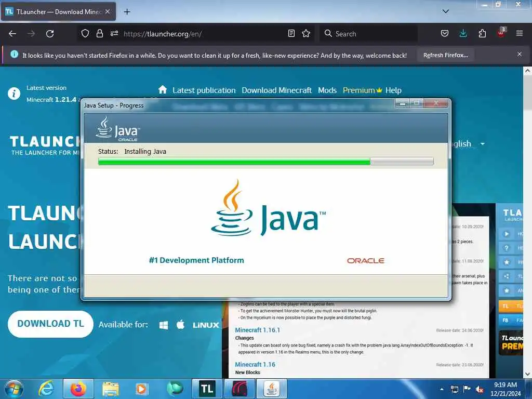
Task: Switch to Java setup taskbar icon
Action: point(271,389)
